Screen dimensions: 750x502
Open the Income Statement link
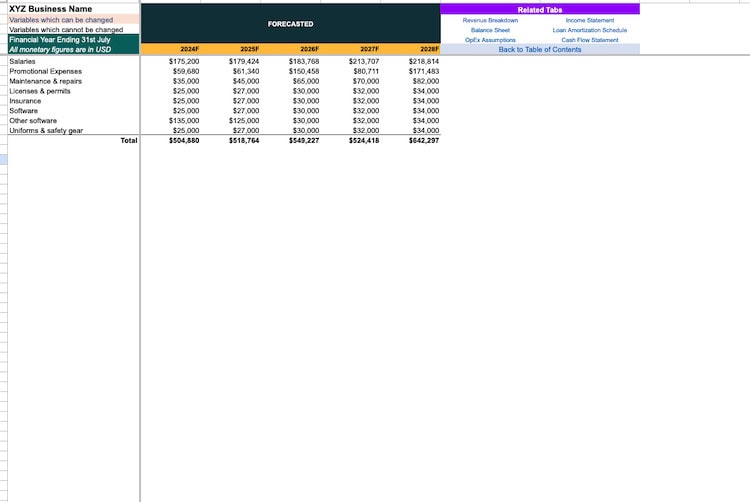[x=590, y=20]
